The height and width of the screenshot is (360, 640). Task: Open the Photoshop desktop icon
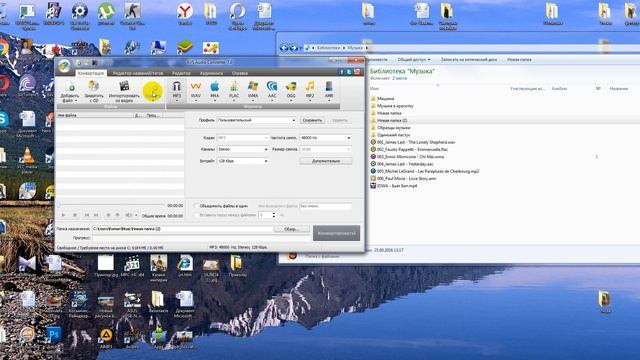[x=53, y=337]
